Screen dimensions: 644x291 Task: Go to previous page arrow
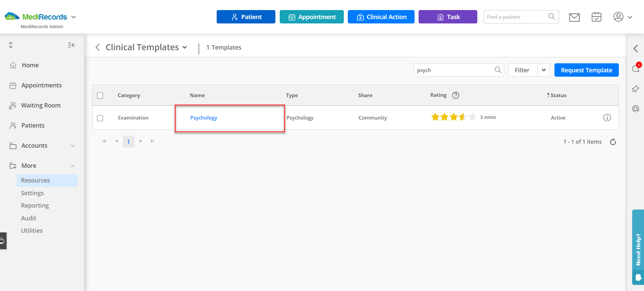click(x=116, y=141)
